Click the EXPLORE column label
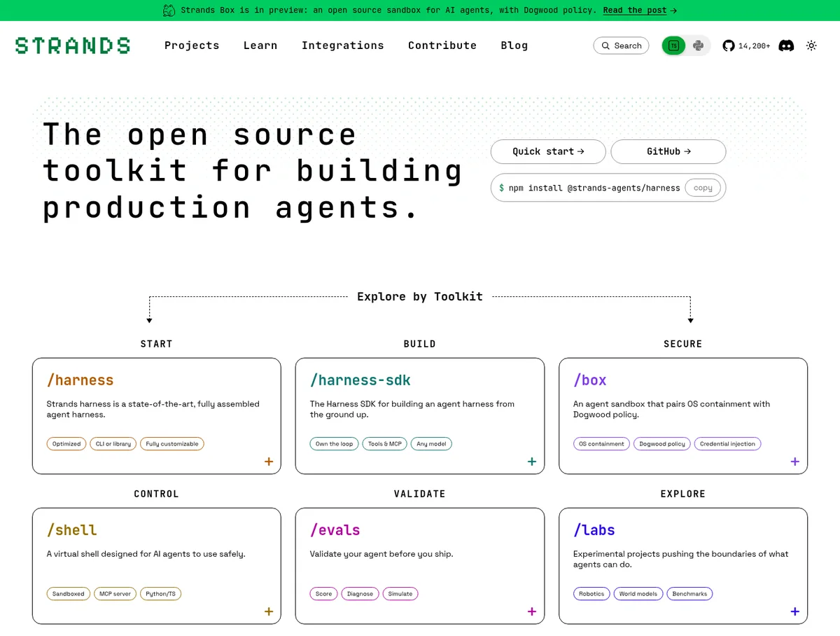The height and width of the screenshot is (636, 840). 682,494
